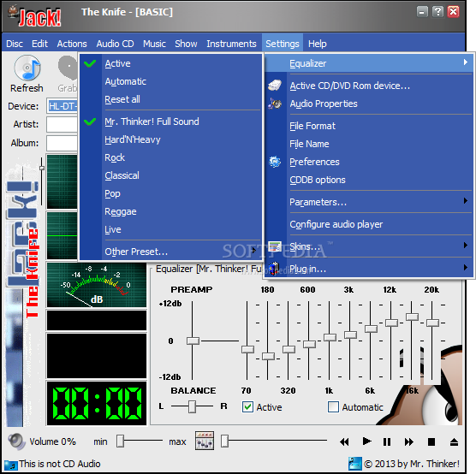
Task: Click the equalizer mixer icon button
Action: [x=205, y=441]
